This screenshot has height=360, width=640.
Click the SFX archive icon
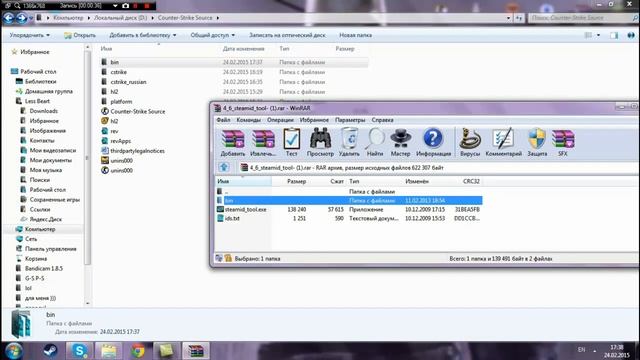pos(563,142)
